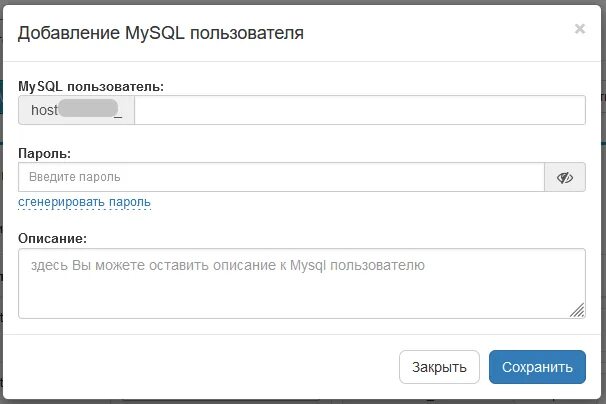Focus the MySQL username input field
606x404 pixels.
(360, 110)
